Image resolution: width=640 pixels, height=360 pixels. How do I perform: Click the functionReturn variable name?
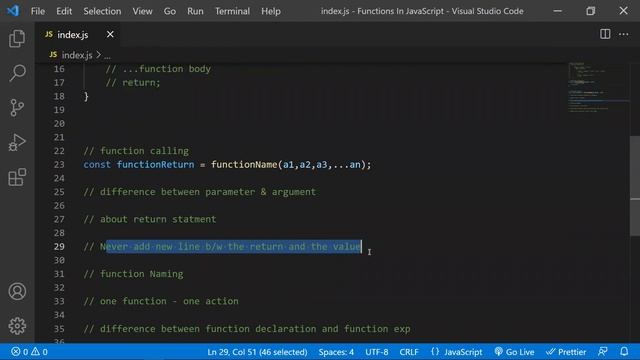point(156,164)
